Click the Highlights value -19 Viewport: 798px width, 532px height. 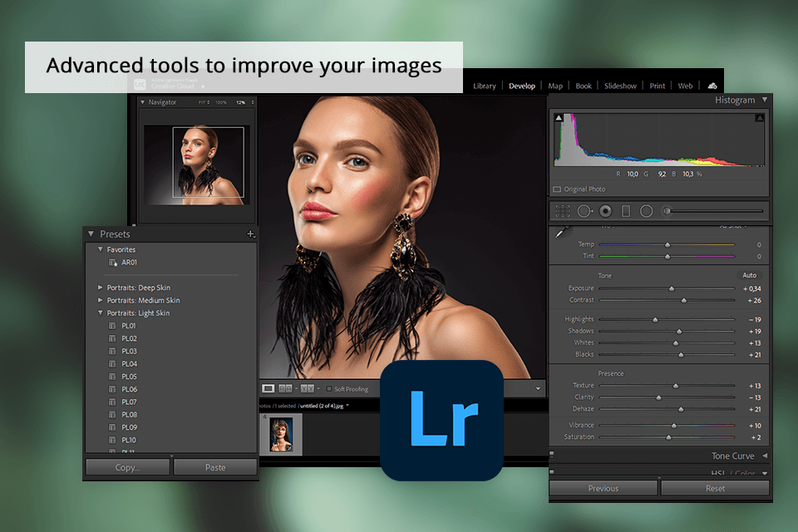coord(755,320)
